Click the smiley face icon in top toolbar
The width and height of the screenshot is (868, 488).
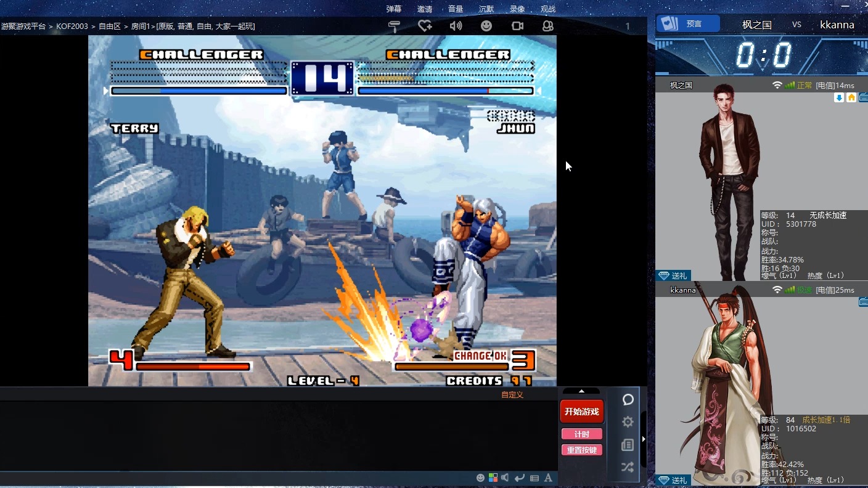click(x=486, y=26)
